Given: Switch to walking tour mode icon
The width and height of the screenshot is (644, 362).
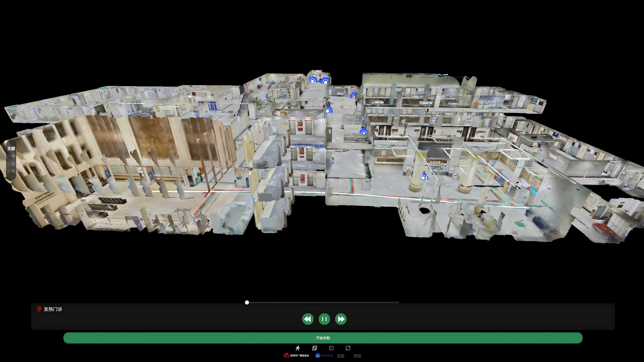Looking at the screenshot, I should pos(298,348).
